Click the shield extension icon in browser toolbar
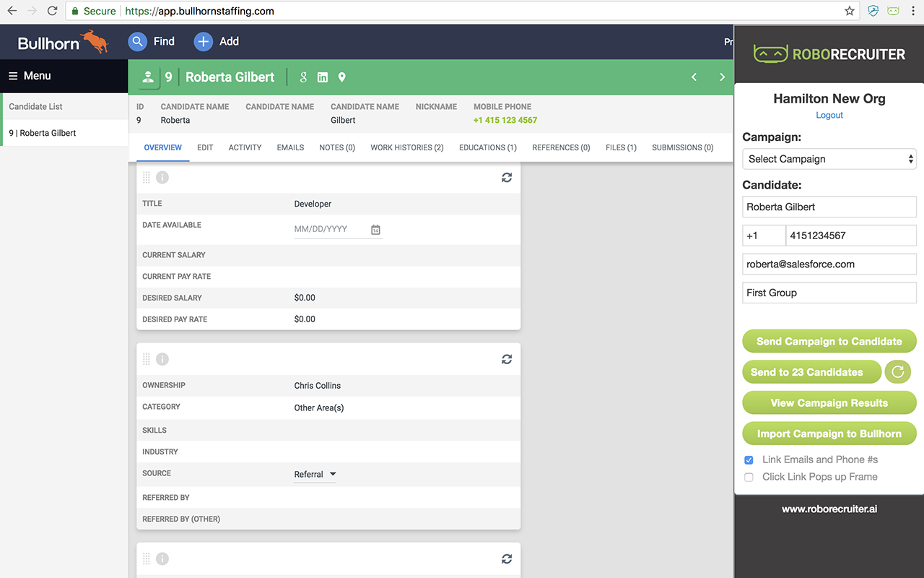The image size is (924, 578). [873, 11]
